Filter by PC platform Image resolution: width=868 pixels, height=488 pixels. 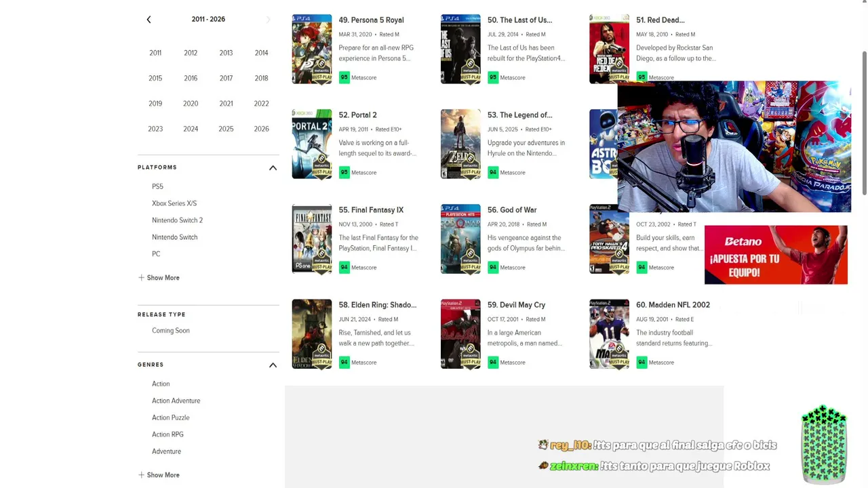[x=156, y=254]
